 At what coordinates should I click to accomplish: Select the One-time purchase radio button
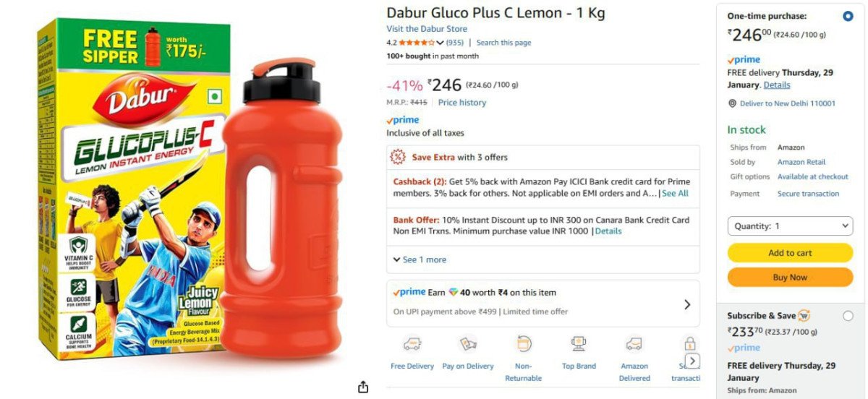coord(848,16)
